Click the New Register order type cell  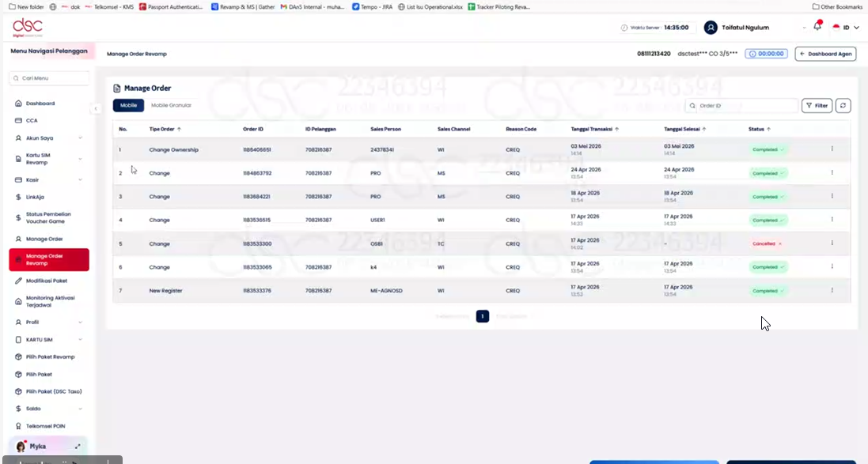[165, 291]
